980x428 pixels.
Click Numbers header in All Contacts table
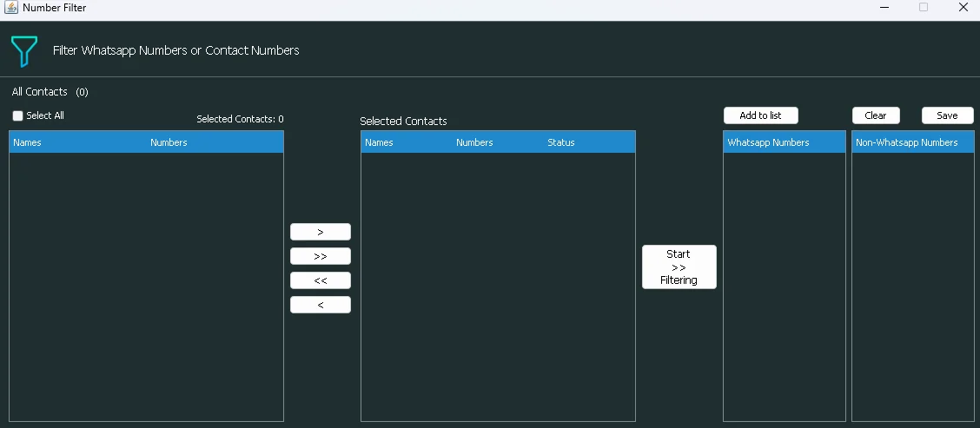coord(215,142)
